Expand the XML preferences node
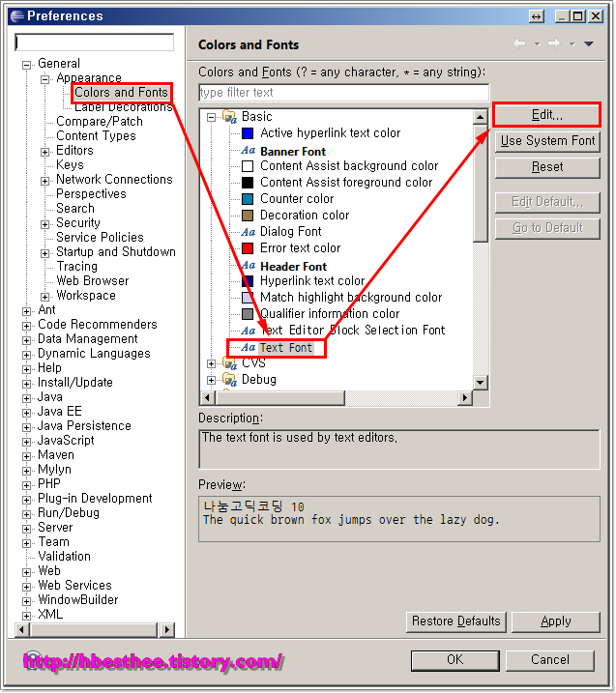This screenshot has width=616, height=693. pos(26,616)
